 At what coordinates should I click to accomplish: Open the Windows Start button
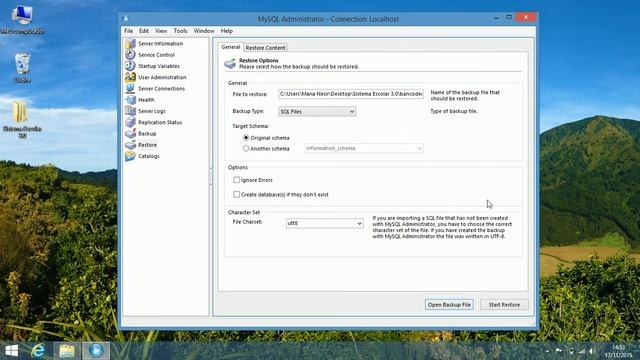[11, 351]
